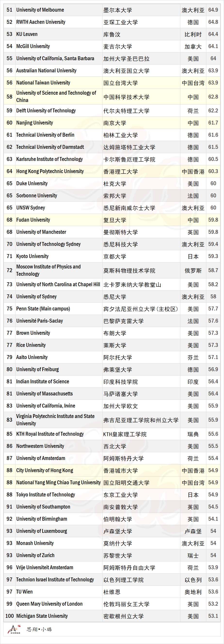Select National Yang Ming Chiao Tung University
Screen dimensions: 224x644
[x=58, y=483]
